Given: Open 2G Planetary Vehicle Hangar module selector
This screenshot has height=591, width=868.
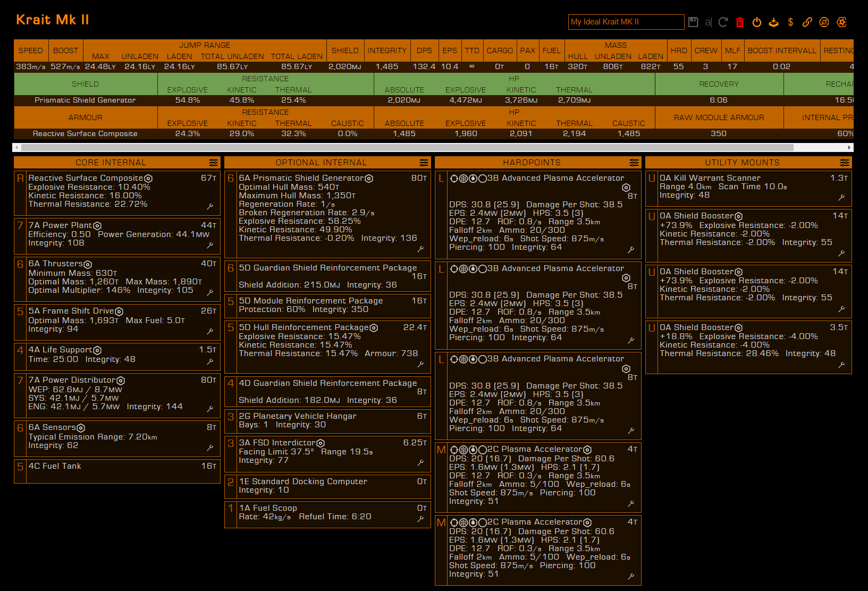Looking at the screenshot, I should pos(327,420).
